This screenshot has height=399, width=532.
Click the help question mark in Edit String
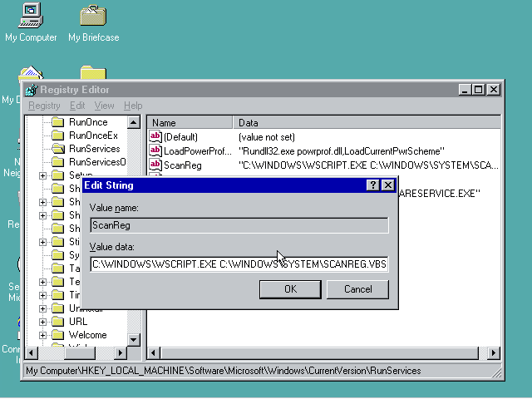tap(373, 185)
